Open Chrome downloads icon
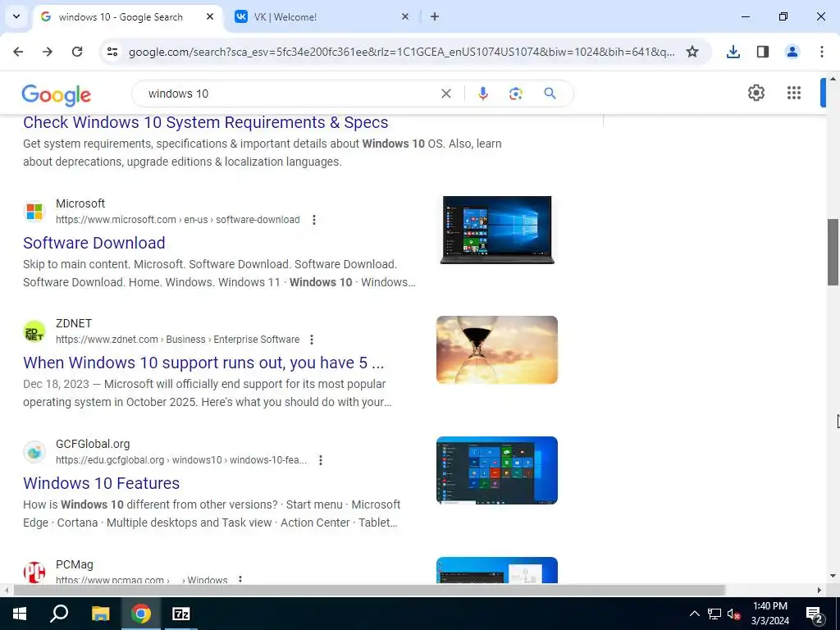The width and height of the screenshot is (840, 630). point(733,52)
